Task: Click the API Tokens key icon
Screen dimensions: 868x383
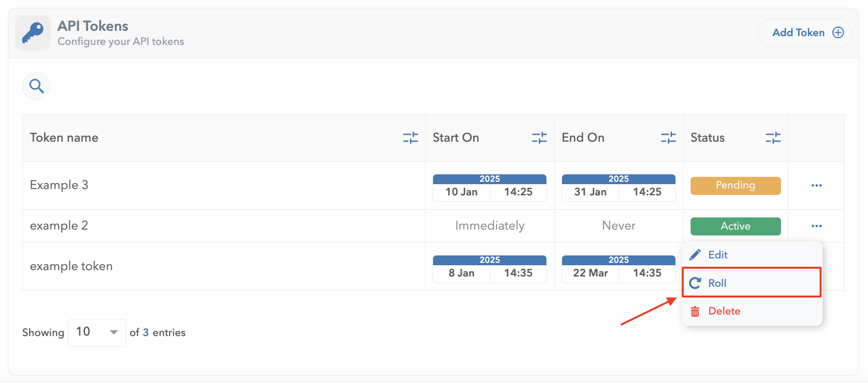Action: (33, 33)
